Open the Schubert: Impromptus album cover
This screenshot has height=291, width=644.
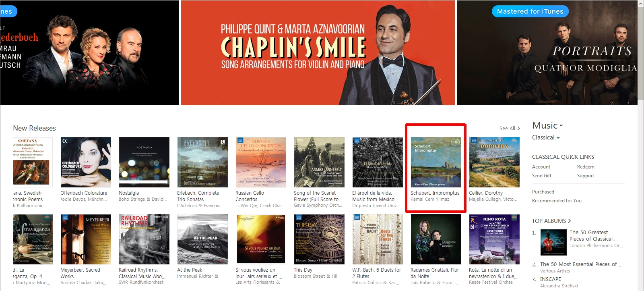click(436, 162)
